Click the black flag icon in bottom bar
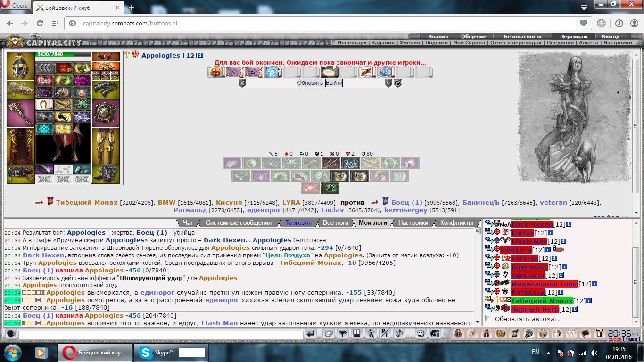The height and width of the screenshot is (362, 644). coord(585,334)
